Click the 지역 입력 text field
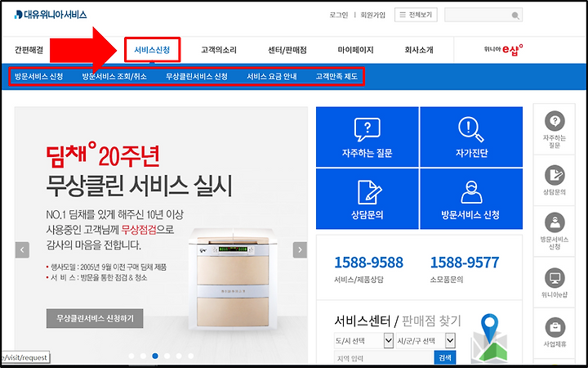Image resolution: width=588 pixels, height=368 pixels. click(x=384, y=358)
